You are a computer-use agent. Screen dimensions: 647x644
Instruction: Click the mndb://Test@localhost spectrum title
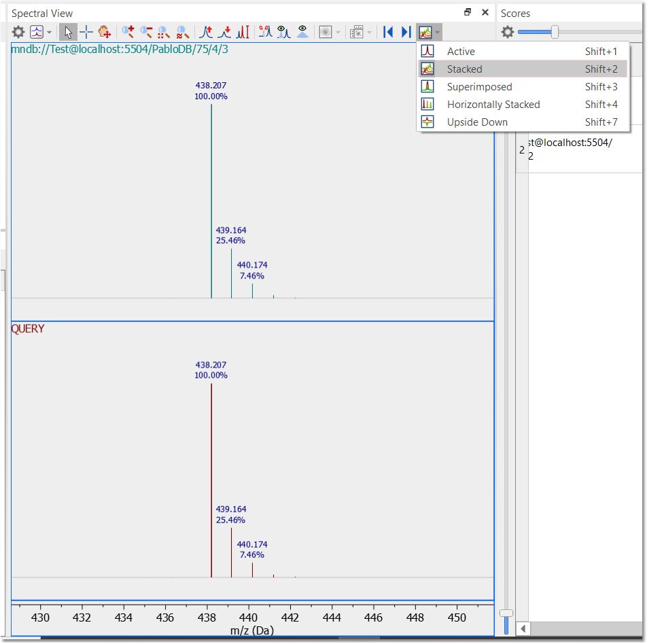(x=120, y=49)
